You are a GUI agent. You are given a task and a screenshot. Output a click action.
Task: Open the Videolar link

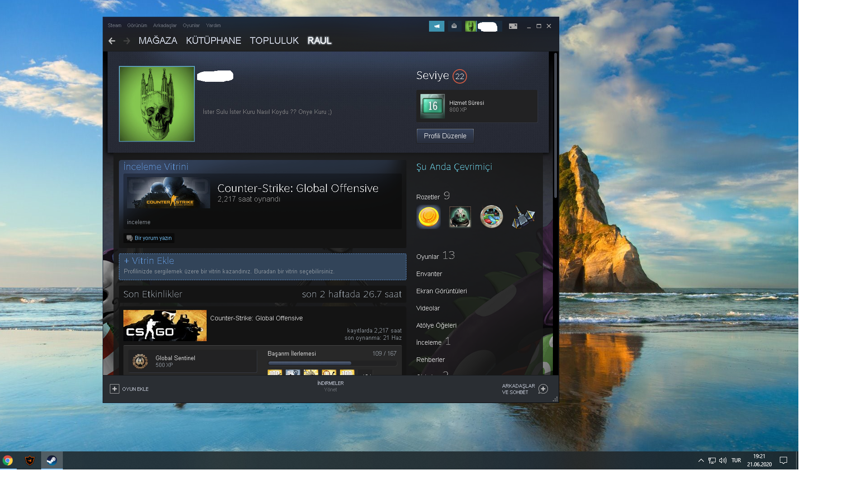click(x=428, y=308)
